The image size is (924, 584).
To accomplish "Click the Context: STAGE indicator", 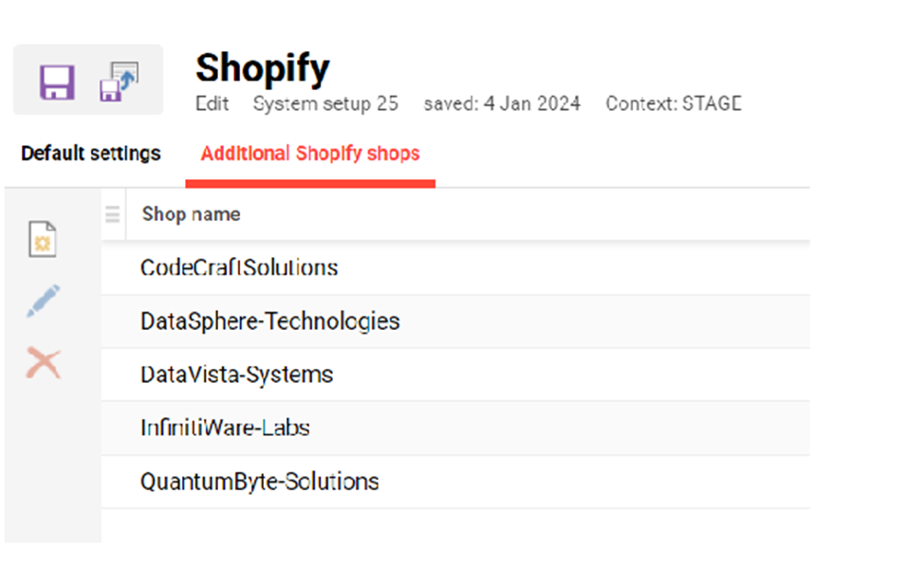I will 674,104.
